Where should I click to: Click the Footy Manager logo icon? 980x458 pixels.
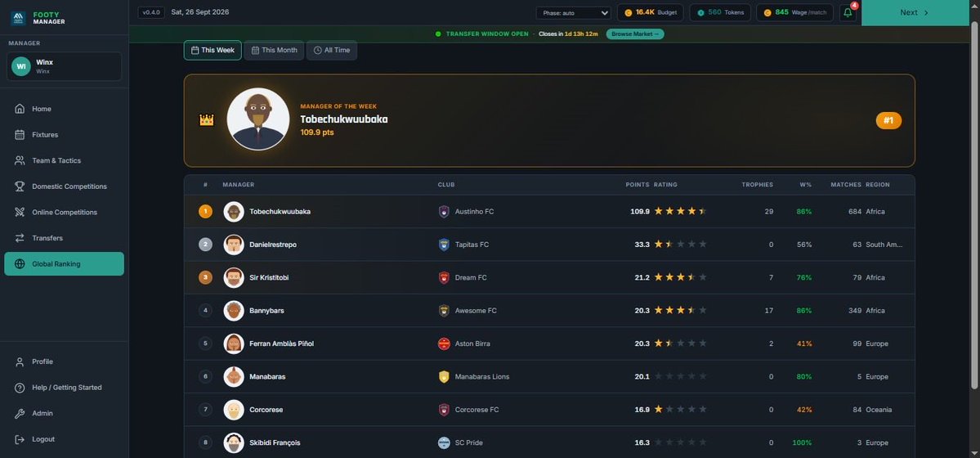[x=18, y=18]
